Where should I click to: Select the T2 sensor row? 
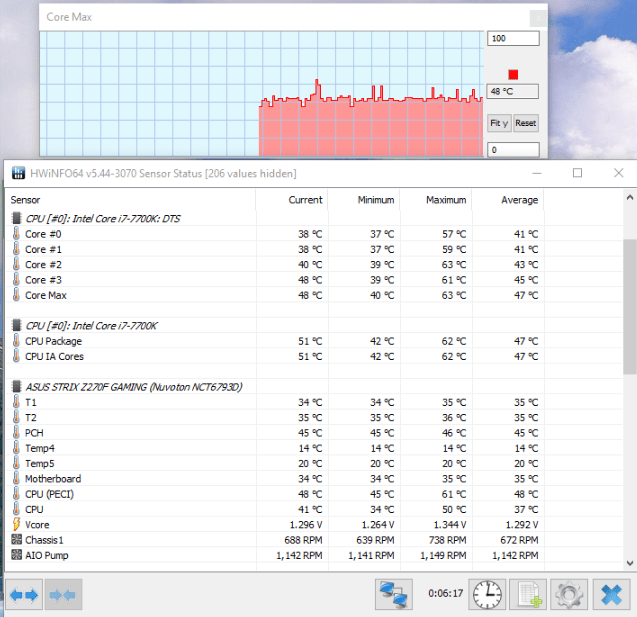pos(314,417)
